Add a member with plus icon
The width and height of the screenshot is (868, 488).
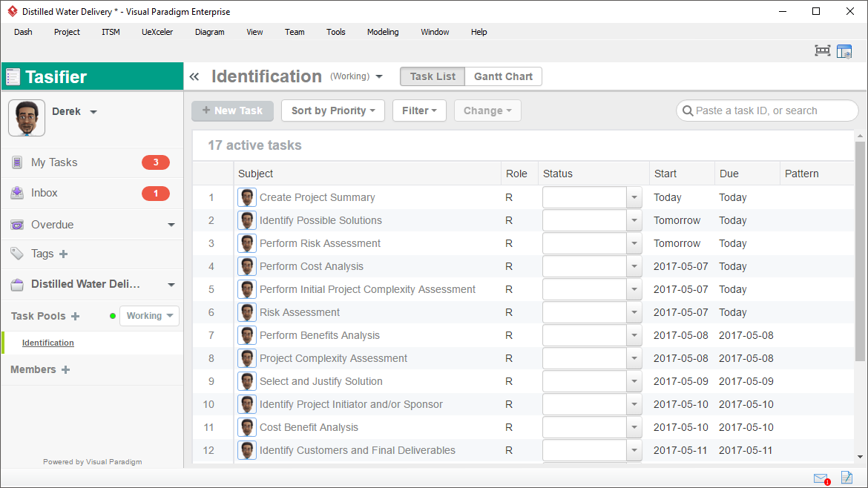point(65,369)
